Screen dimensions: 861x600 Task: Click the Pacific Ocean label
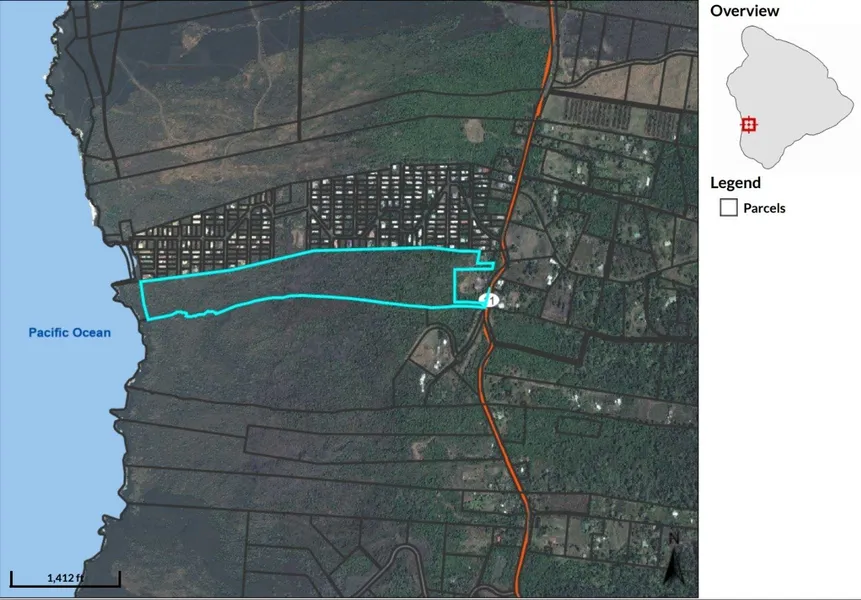70,333
